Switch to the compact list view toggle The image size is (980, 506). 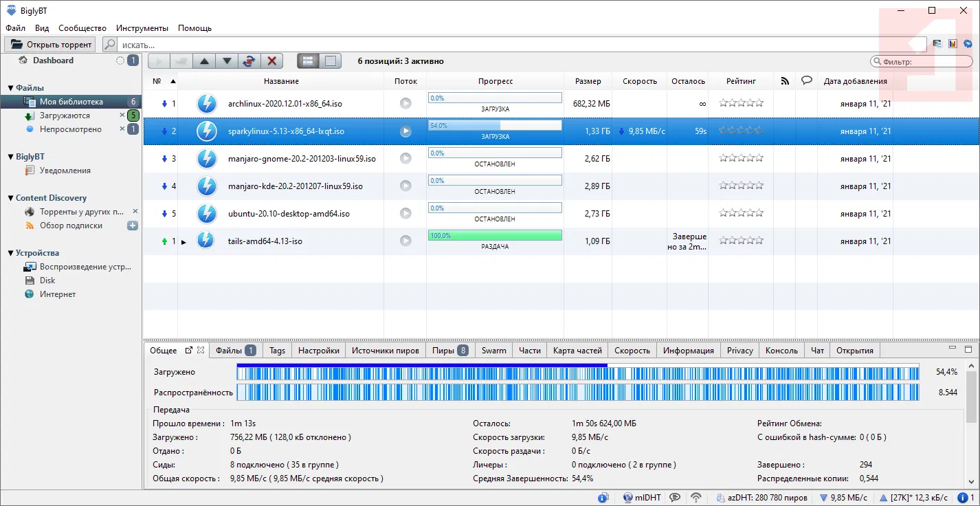tap(331, 61)
